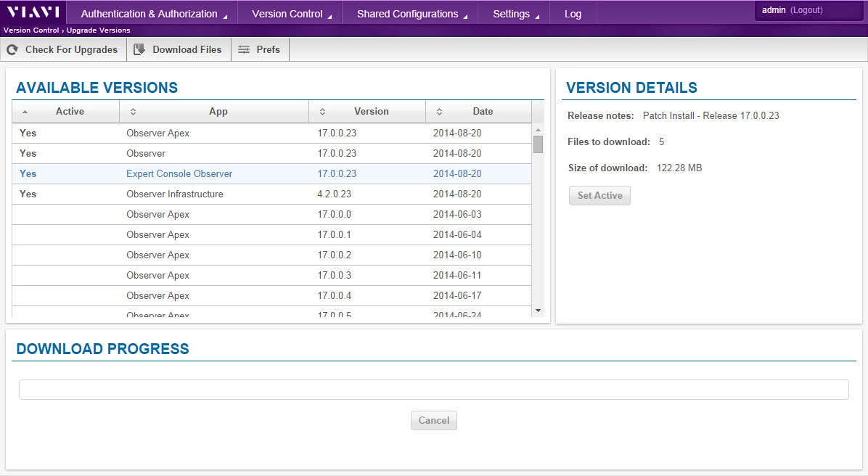Viewport: 868px width, 476px height.
Task: Click the scrollbar up arrow
Action: [538, 130]
